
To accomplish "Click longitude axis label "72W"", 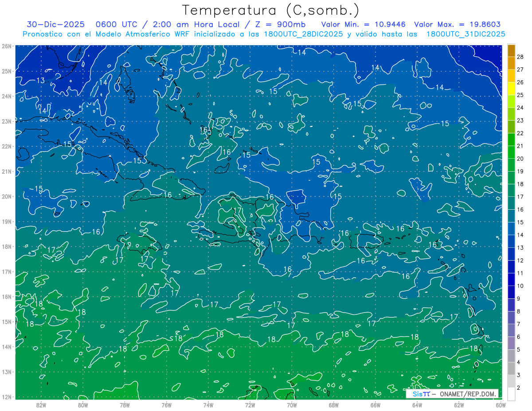I will [250, 405].
